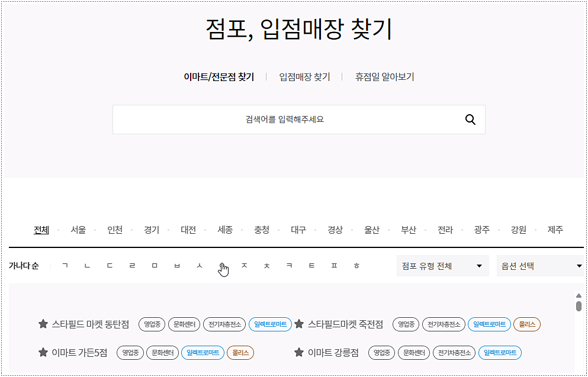
Task: Filter stores by consonant ㅂ
Action: (177, 266)
